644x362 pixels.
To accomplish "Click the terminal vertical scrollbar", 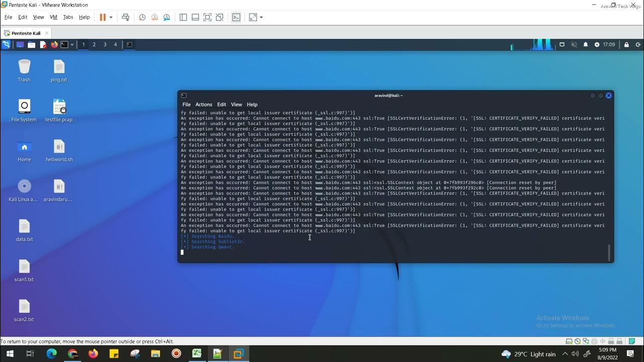I will (609, 252).
